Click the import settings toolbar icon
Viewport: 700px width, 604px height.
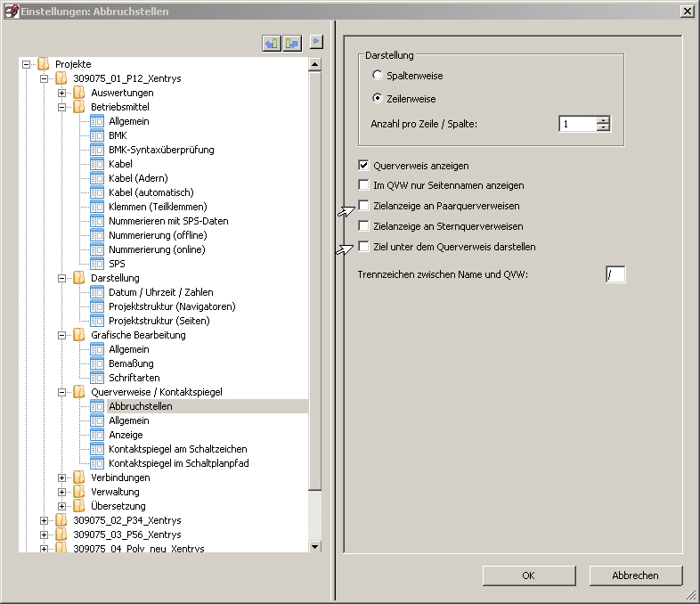(272, 44)
